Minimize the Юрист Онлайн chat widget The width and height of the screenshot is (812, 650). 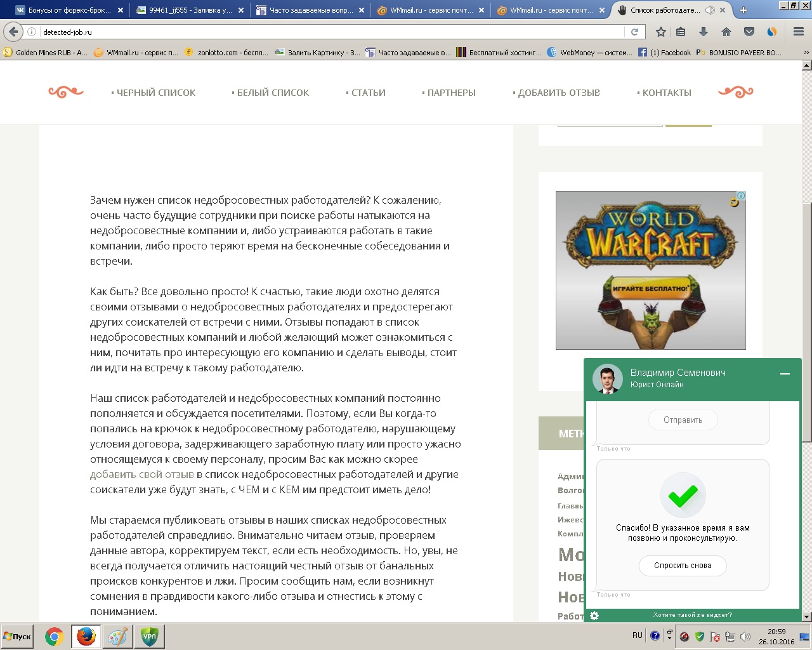pos(785,374)
